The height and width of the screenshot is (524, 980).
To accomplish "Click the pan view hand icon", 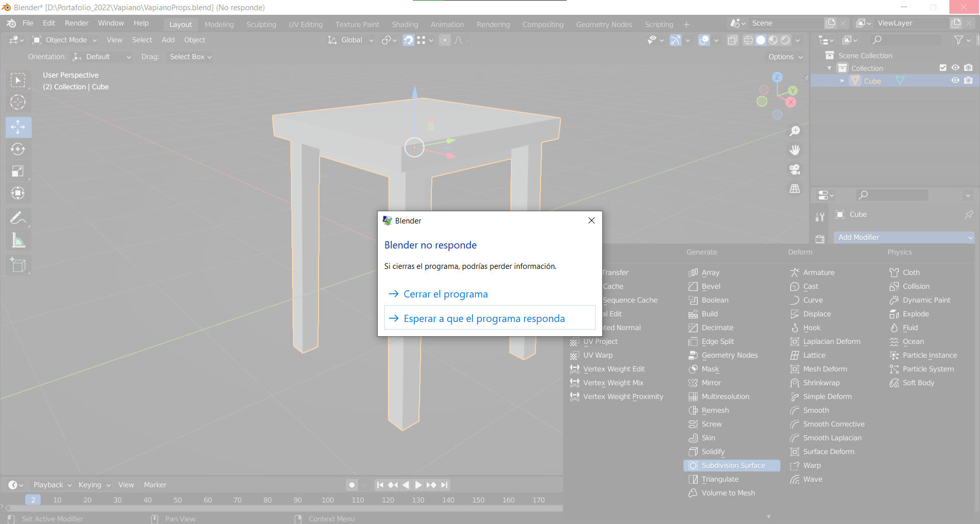I will [x=795, y=150].
